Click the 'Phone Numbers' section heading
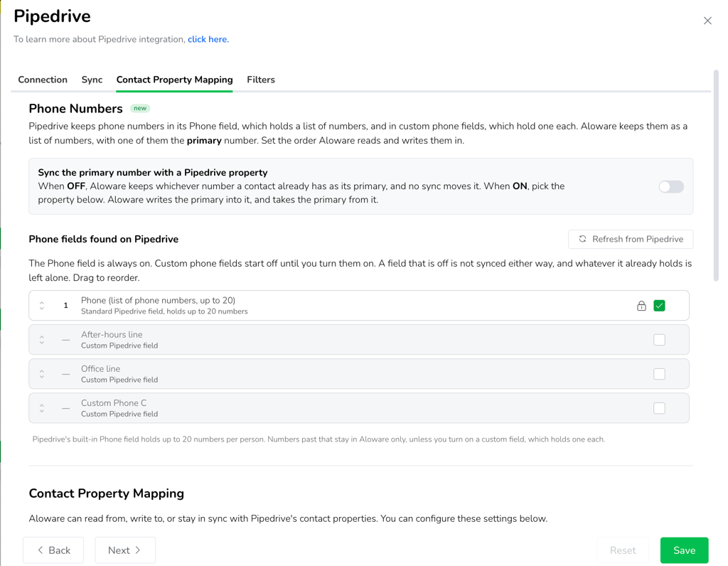Image resolution: width=728 pixels, height=566 pixels. [75, 109]
